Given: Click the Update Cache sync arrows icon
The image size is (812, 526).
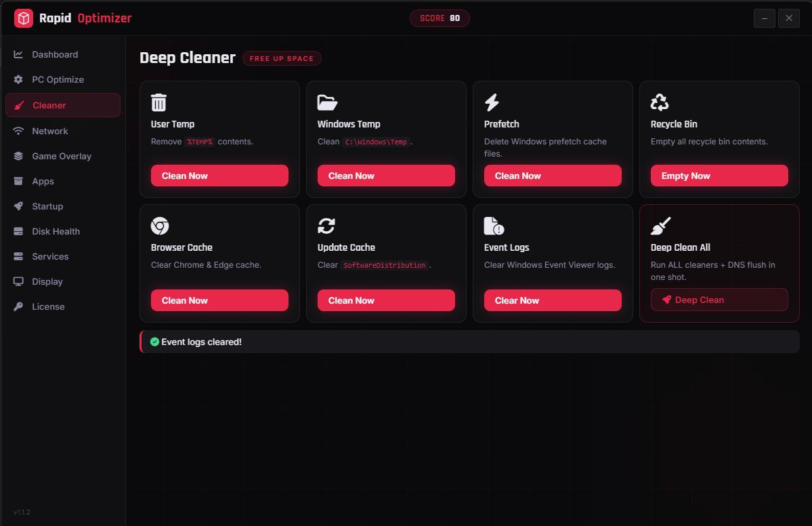Looking at the screenshot, I should [326, 226].
